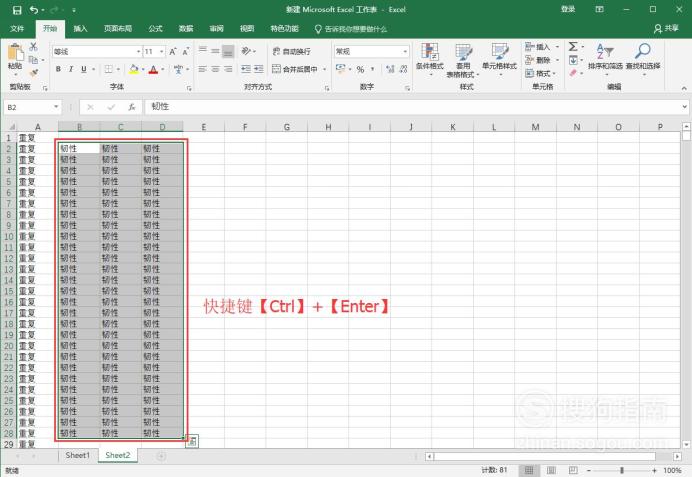
Task: Select the Sheet1 tab
Action: (77, 455)
